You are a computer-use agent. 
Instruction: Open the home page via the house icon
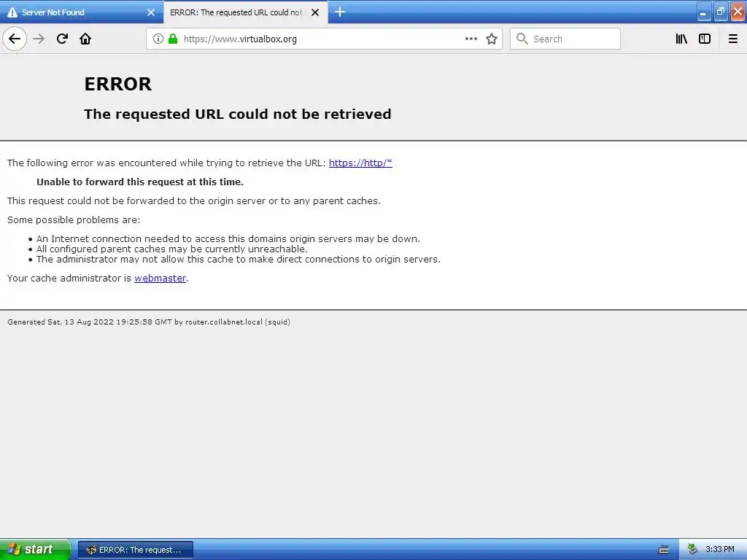[x=85, y=39]
